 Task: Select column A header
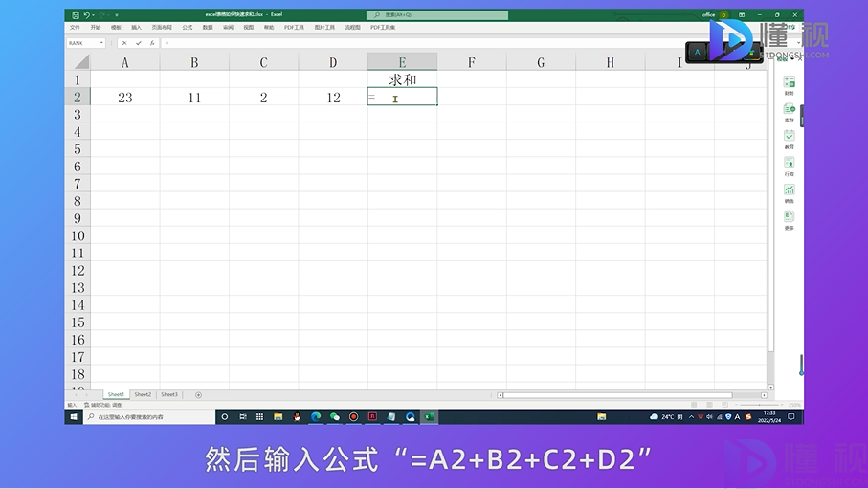(x=125, y=62)
